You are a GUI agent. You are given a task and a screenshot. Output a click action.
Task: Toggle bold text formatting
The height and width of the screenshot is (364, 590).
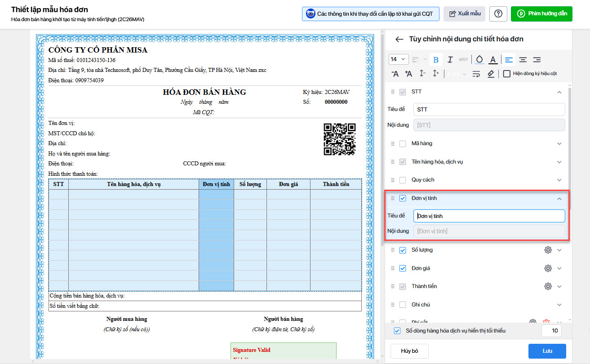[435, 59]
